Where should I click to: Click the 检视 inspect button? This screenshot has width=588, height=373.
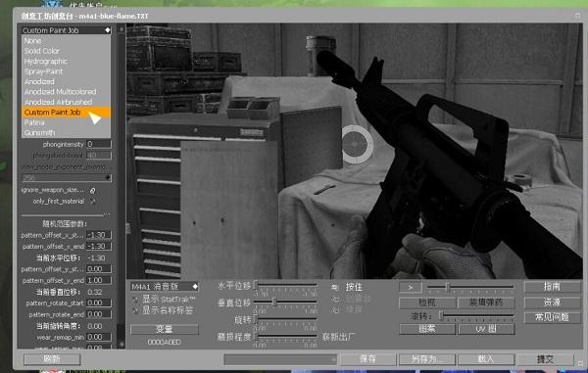[x=427, y=303]
